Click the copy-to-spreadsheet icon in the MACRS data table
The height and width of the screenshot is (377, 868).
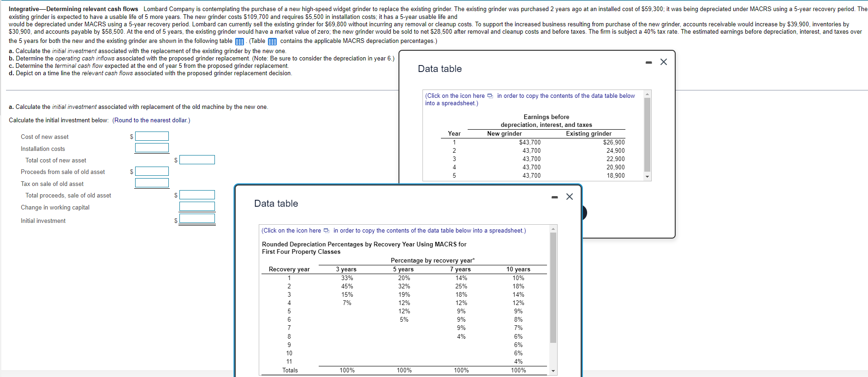coord(327,231)
